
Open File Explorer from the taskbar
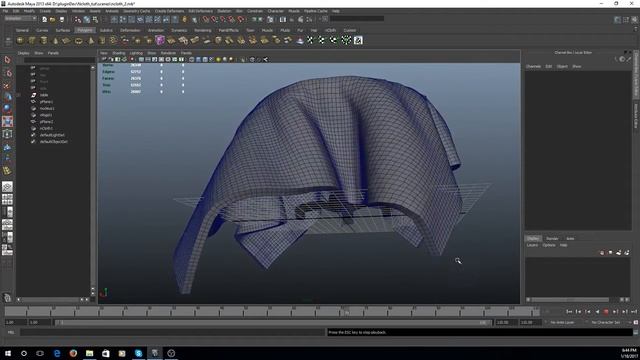pos(89,353)
